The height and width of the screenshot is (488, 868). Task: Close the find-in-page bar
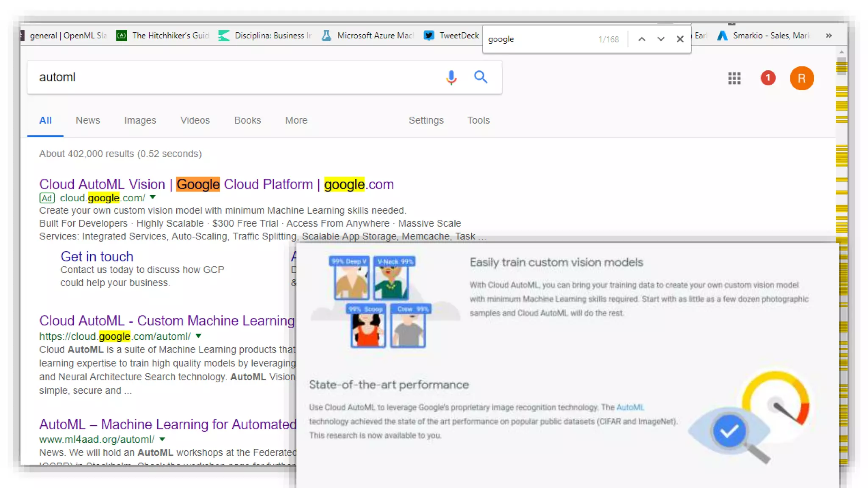pyautogui.click(x=680, y=39)
